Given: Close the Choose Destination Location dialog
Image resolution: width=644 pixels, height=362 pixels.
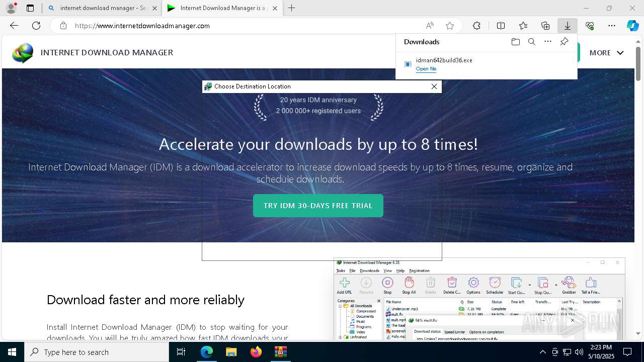Looking at the screenshot, I should click(x=434, y=86).
